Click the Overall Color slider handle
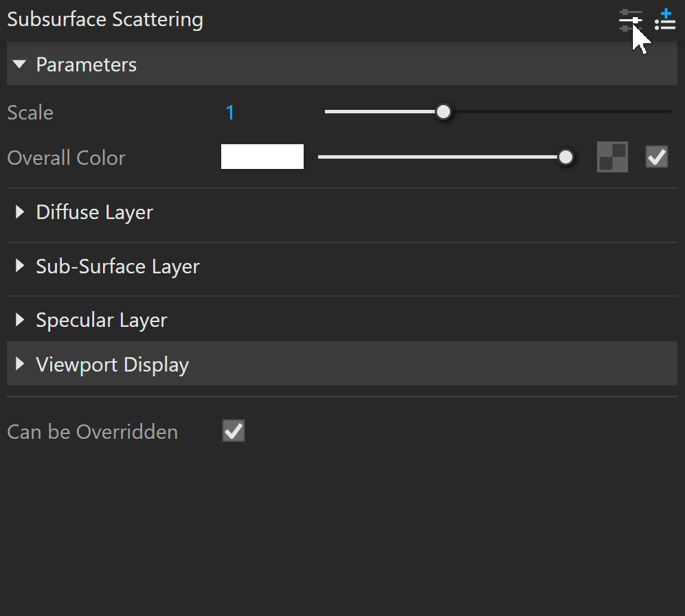This screenshot has width=685, height=616. pyautogui.click(x=565, y=157)
